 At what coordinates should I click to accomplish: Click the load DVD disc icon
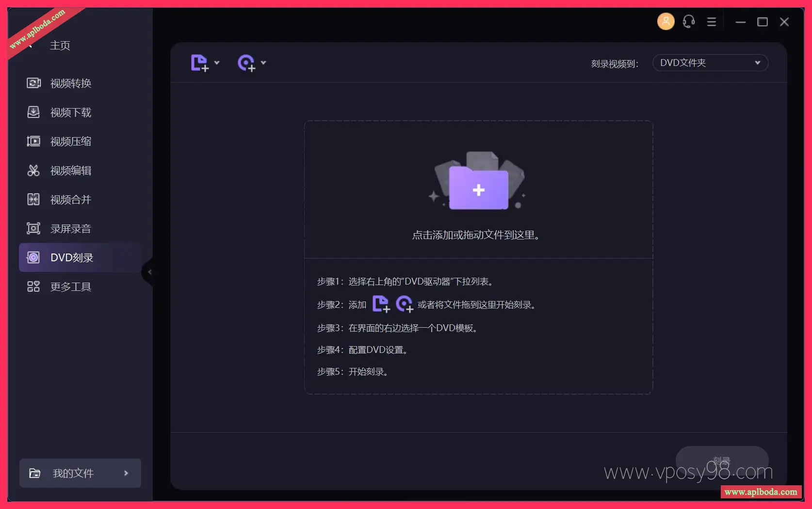tap(246, 63)
